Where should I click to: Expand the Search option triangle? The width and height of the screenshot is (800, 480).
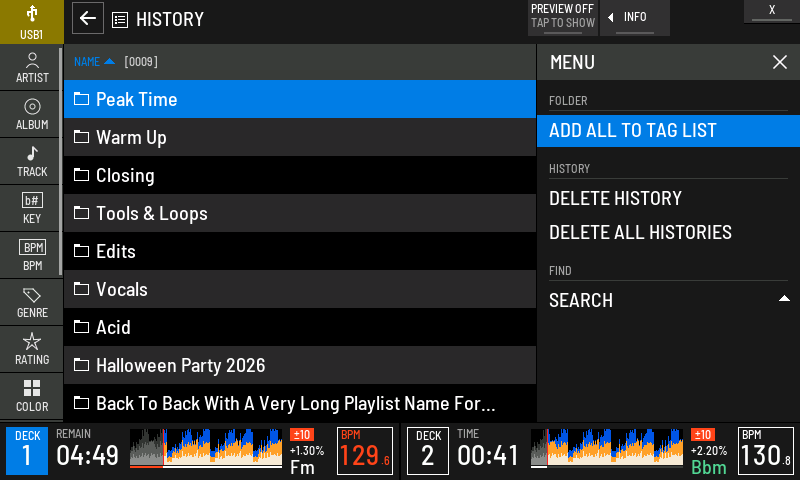click(784, 299)
